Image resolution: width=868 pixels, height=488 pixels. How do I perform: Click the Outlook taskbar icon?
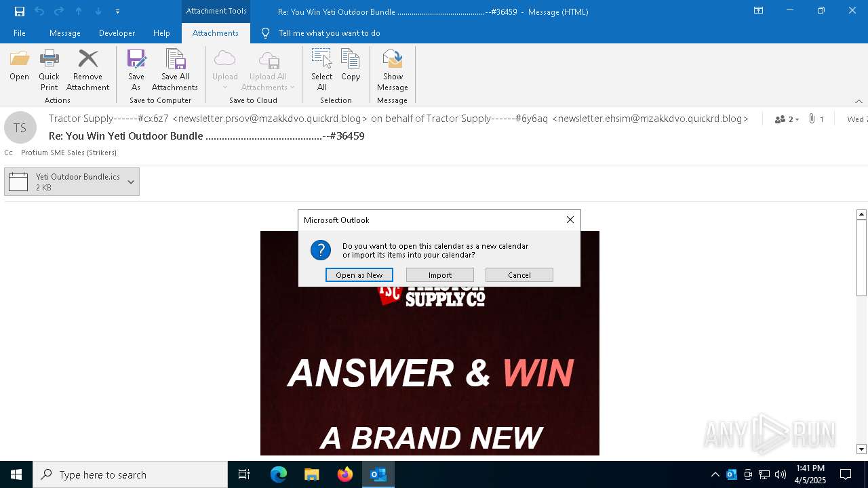coord(378,474)
